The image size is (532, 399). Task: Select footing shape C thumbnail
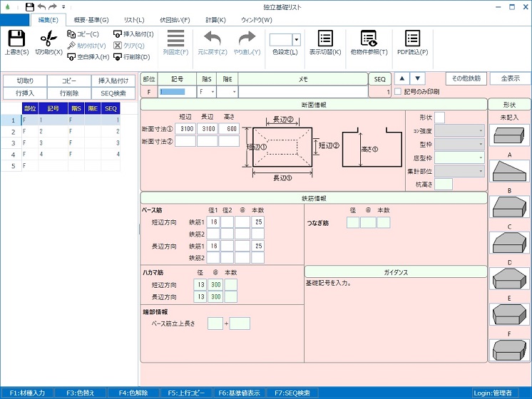click(509, 243)
